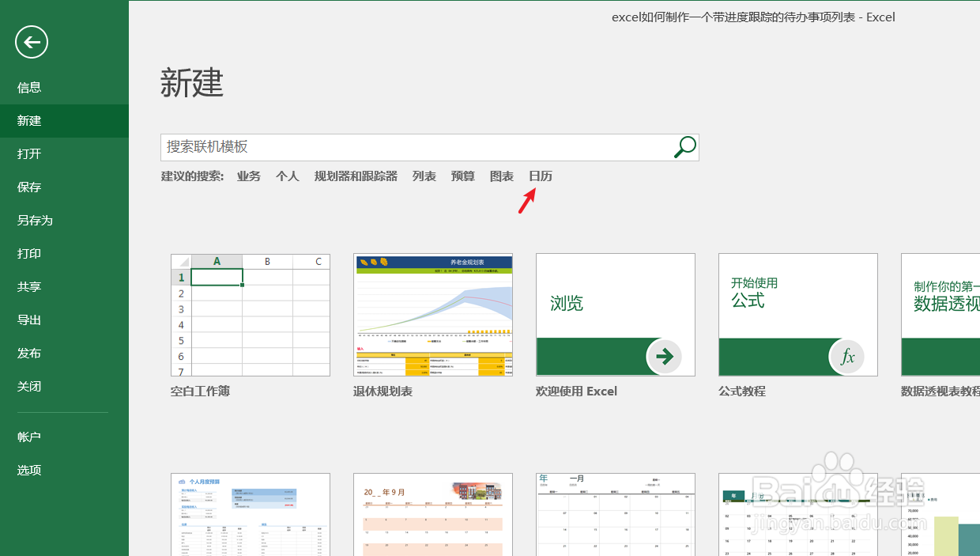Select the 退休规划表 template thumbnail

point(433,315)
